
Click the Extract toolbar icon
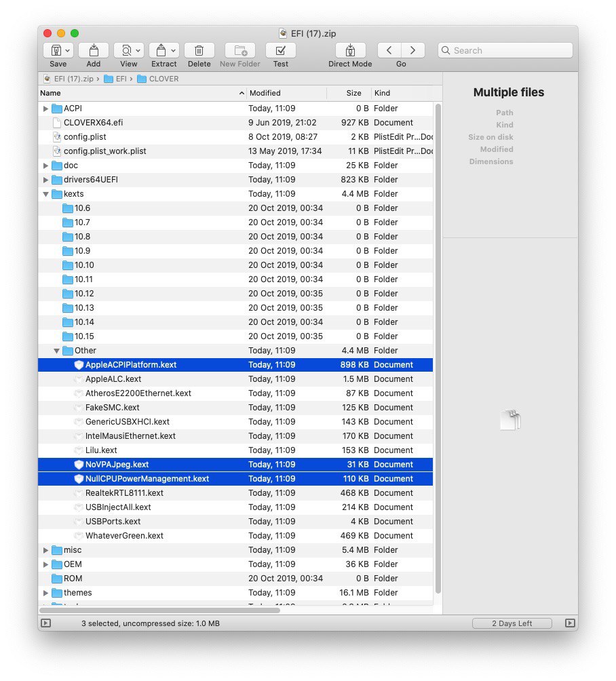click(161, 50)
